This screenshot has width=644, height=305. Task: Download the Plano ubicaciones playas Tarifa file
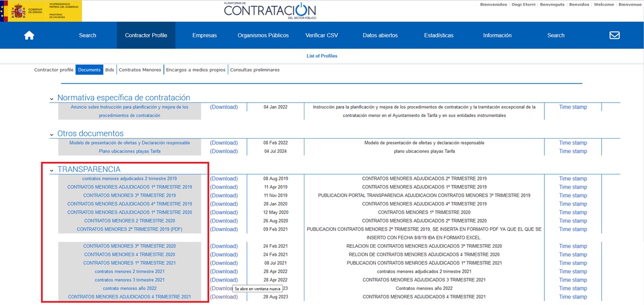(224, 151)
